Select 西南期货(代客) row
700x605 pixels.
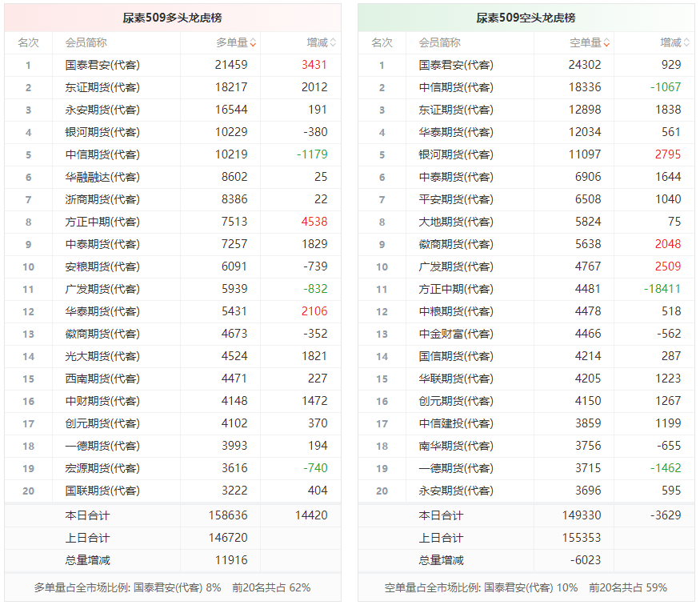tap(173, 379)
